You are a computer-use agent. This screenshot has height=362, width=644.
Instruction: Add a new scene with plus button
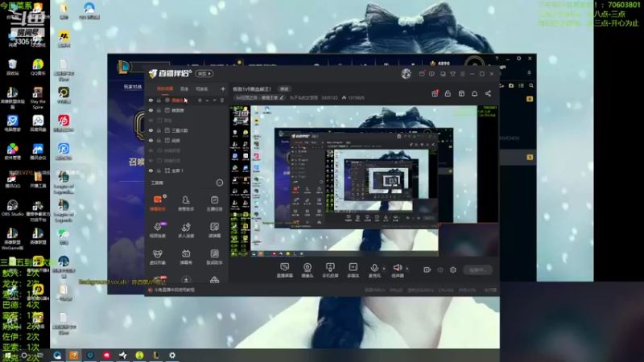coord(223,88)
